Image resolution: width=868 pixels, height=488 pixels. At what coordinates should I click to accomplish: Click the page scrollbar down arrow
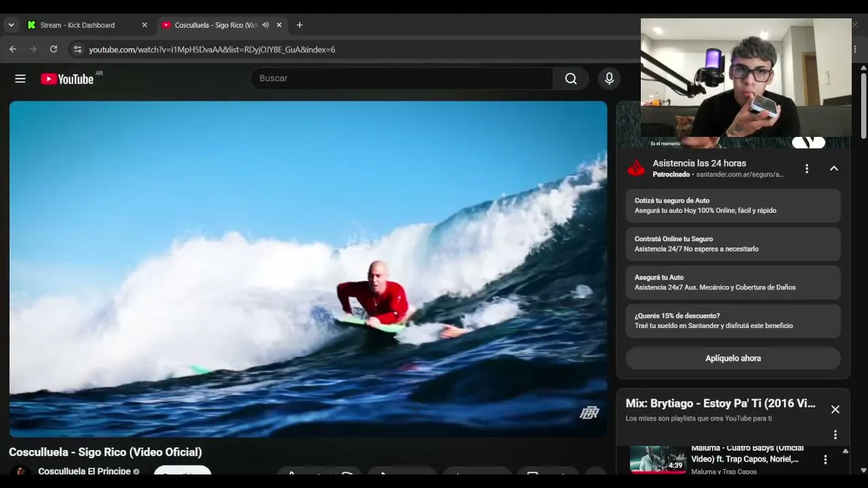tap(863, 470)
